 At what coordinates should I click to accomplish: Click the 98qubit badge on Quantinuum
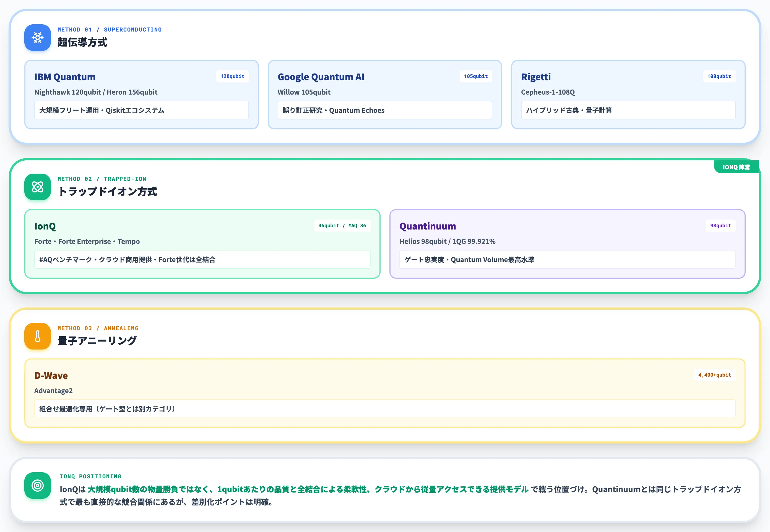720,226
